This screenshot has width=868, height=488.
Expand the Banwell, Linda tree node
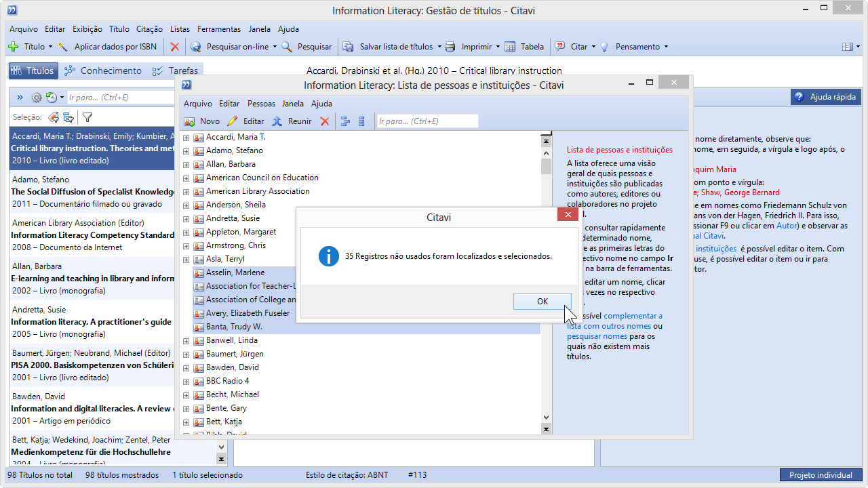[x=186, y=341]
